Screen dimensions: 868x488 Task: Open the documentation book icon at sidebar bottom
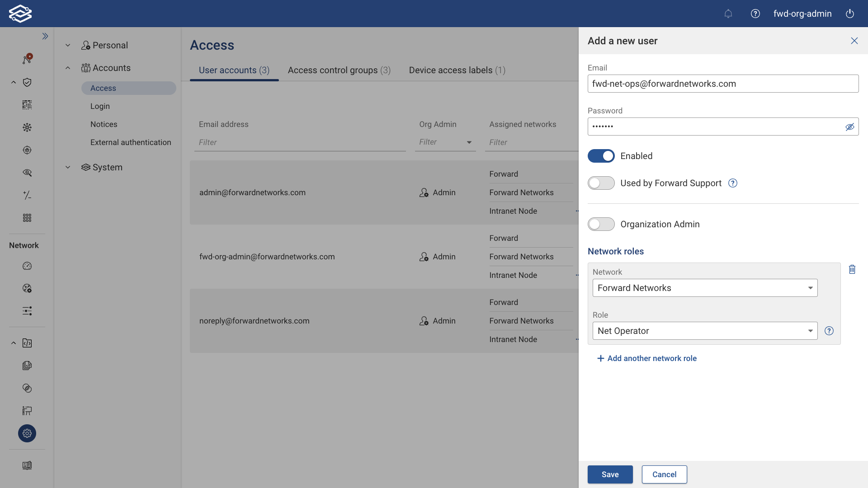tap(27, 465)
